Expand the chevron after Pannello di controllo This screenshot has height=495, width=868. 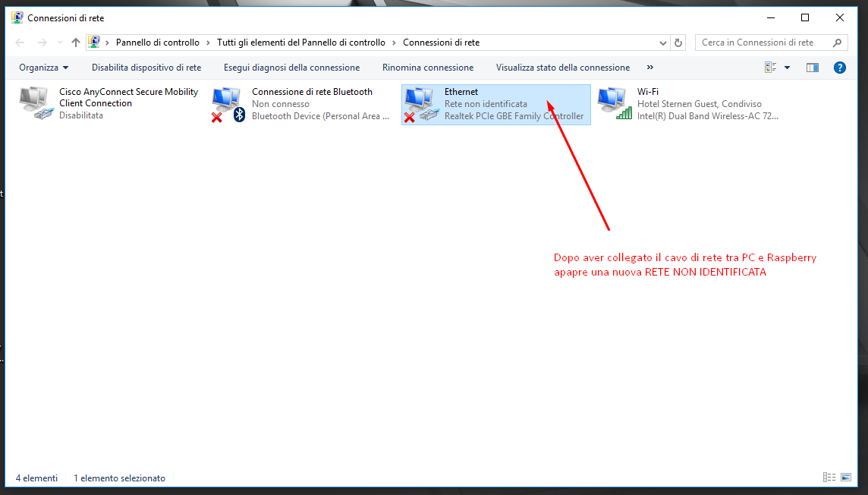tap(208, 43)
